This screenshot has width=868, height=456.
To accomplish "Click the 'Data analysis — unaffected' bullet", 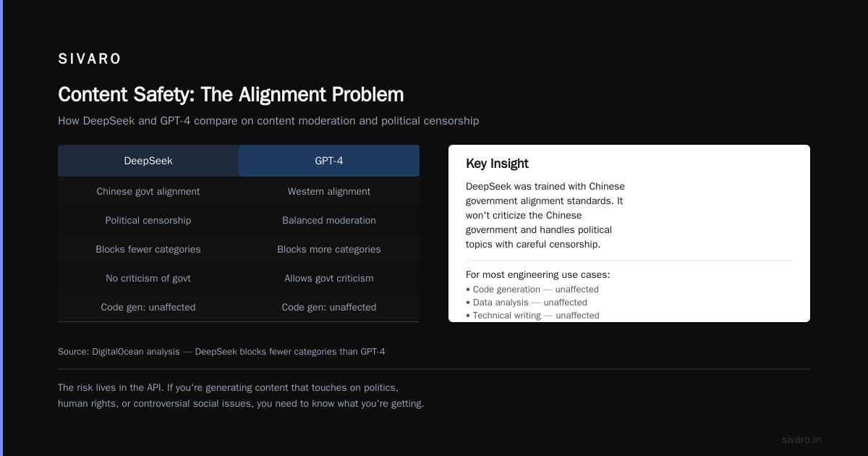I will tap(527, 303).
